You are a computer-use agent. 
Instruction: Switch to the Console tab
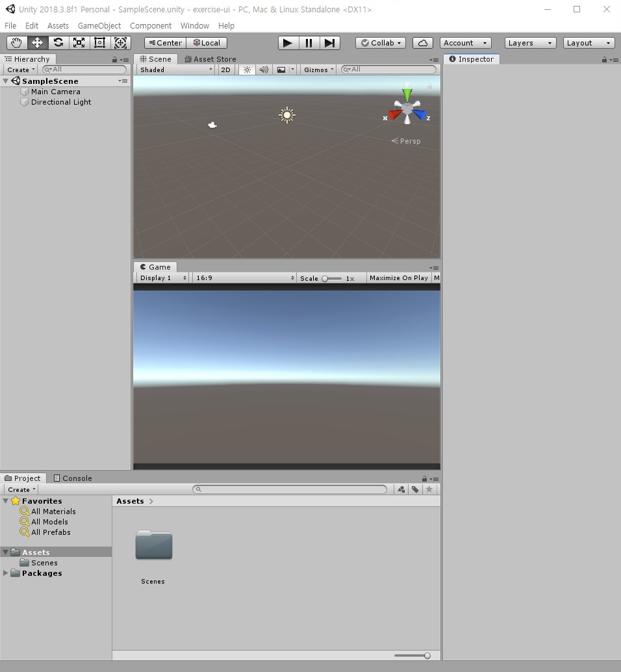click(x=73, y=478)
